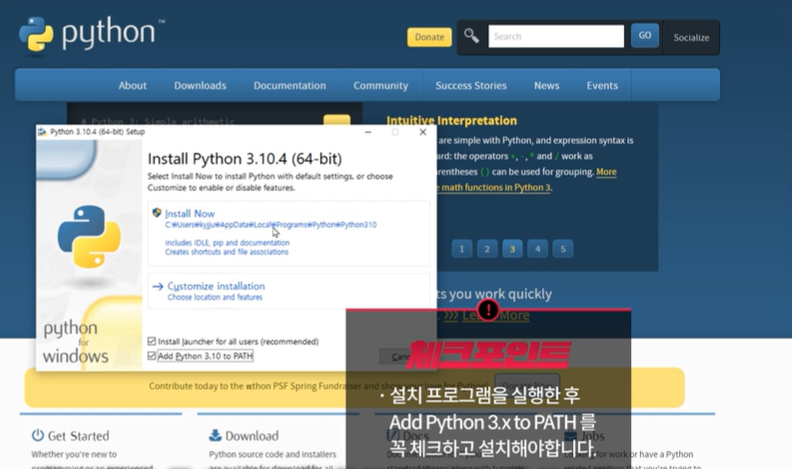Click 'Includes IDLE, pip and documentation' text
792x469 pixels.
[227, 242]
